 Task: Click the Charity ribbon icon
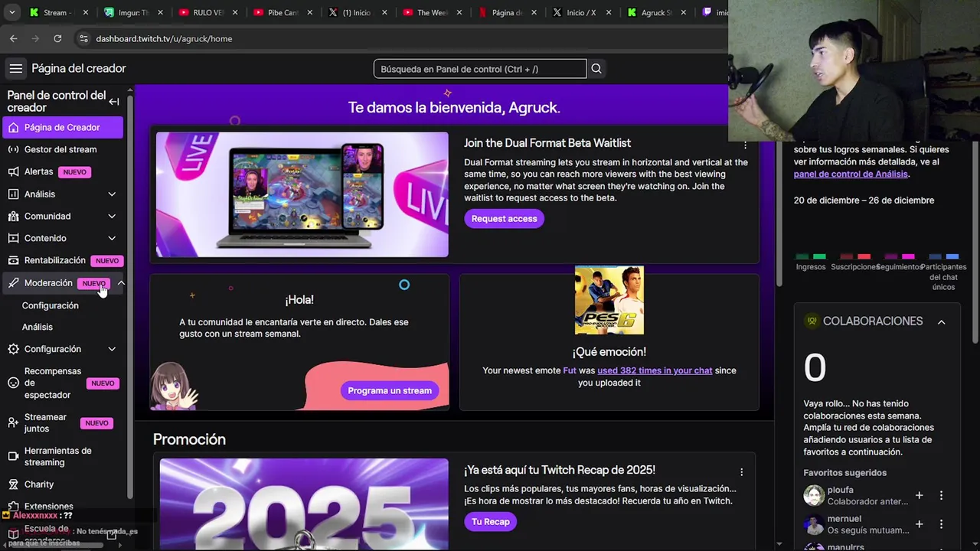[x=13, y=484]
